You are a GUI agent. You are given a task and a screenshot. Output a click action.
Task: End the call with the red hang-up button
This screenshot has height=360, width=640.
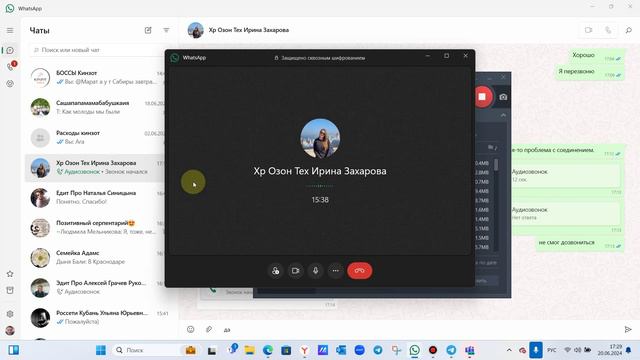(x=359, y=271)
